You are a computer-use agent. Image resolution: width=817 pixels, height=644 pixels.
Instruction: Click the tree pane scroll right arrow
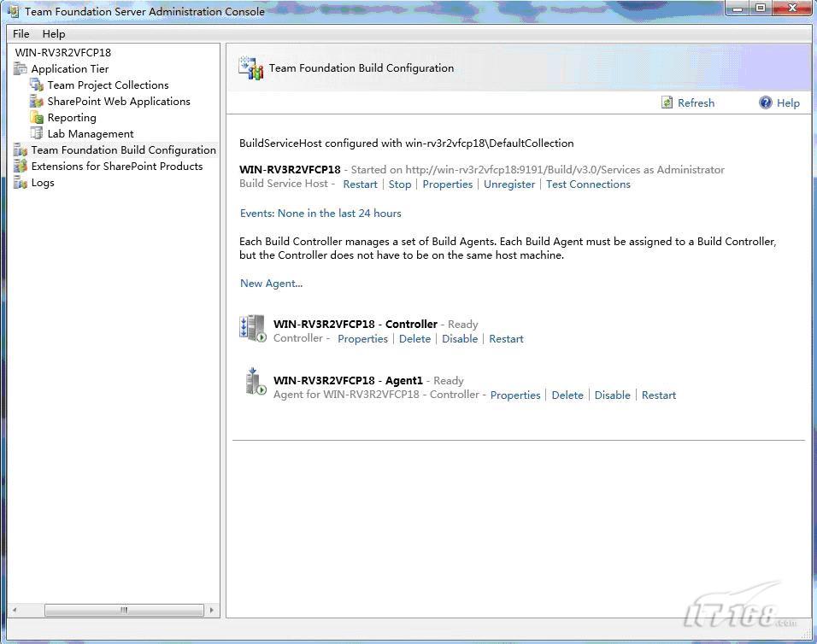click(211, 610)
